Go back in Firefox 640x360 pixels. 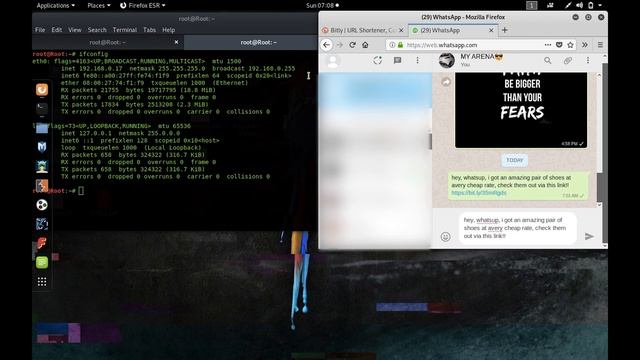pos(327,45)
